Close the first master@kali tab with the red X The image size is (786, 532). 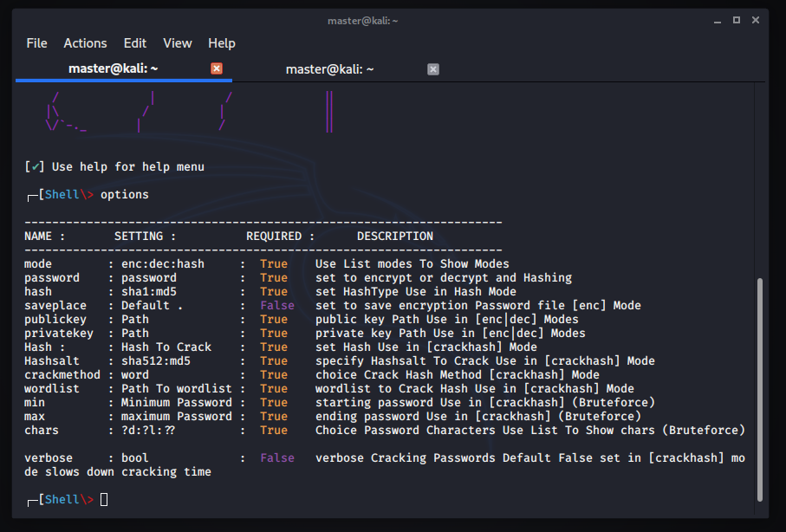click(x=217, y=68)
